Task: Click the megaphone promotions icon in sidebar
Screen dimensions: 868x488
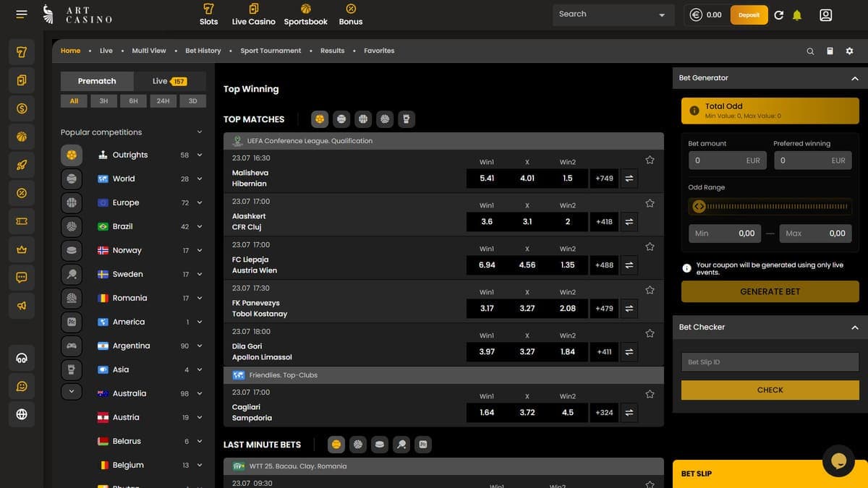Action: coord(22,306)
